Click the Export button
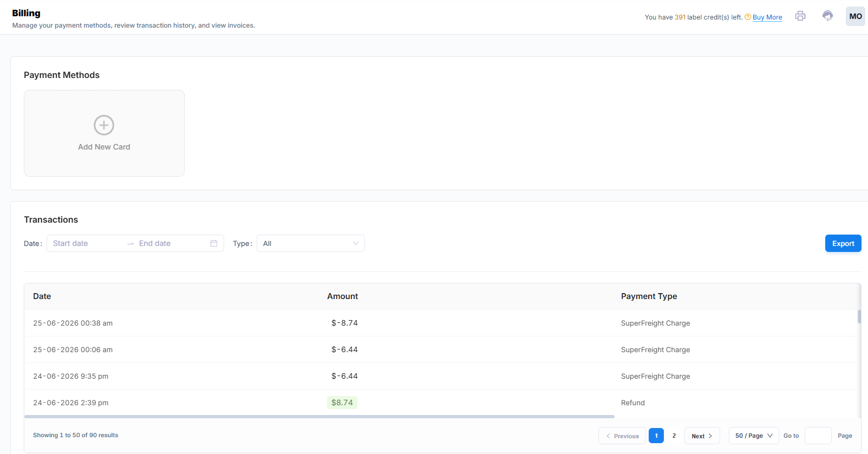Screen dimensions: 868x454 [x=843, y=243]
